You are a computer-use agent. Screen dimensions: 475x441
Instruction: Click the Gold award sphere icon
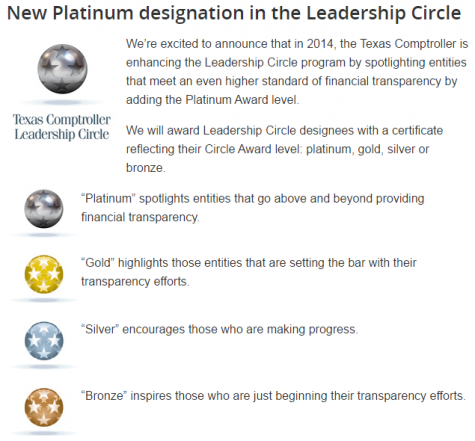pyautogui.click(x=44, y=274)
